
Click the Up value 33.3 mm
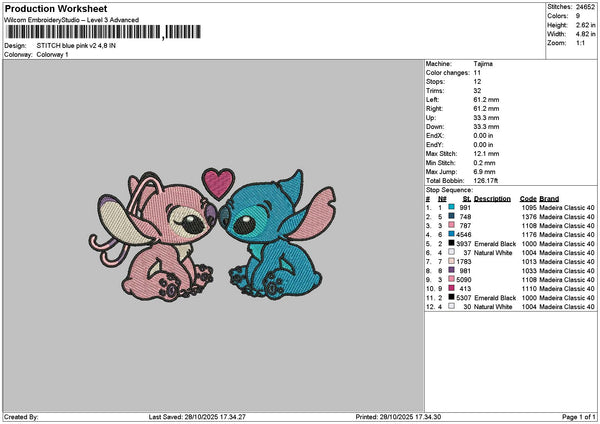pyautogui.click(x=486, y=118)
